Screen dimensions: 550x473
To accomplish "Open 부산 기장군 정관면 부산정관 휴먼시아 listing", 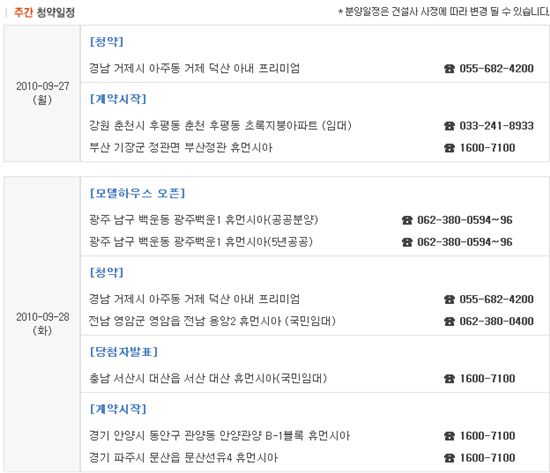I will 181,147.
